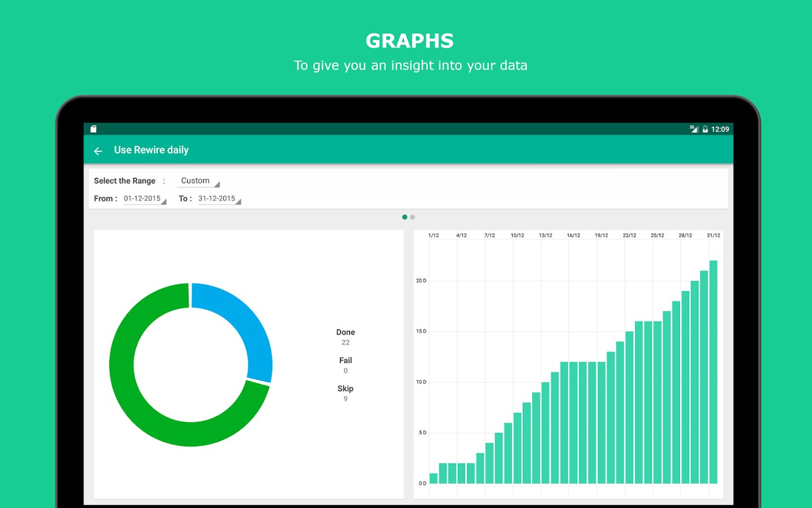The height and width of the screenshot is (508, 812).
Task: Tap the Skip legend entry
Action: coord(345,393)
